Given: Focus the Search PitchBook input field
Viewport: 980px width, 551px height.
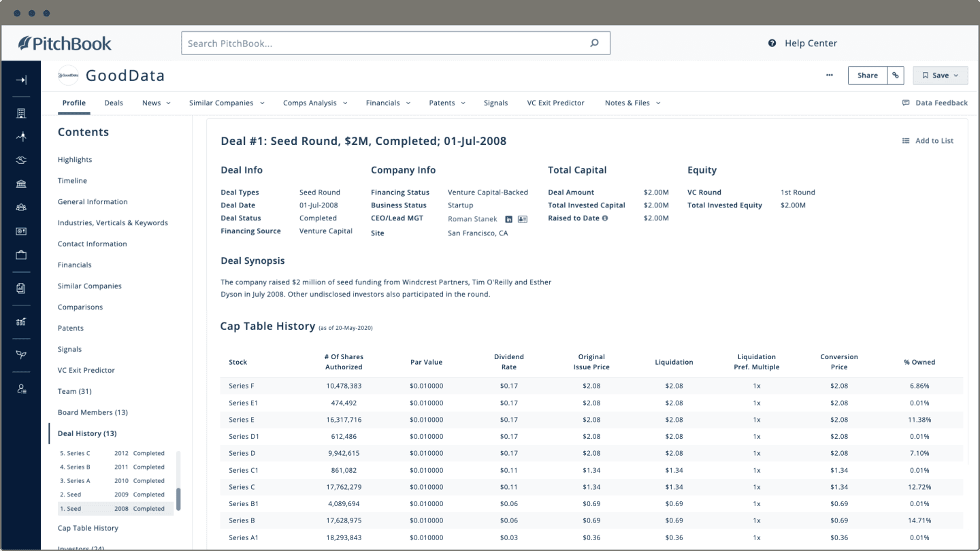Looking at the screenshot, I should coord(385,43).
